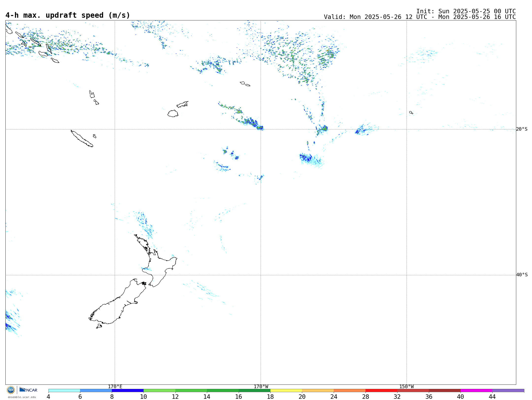
Task: Click the colorbar tick label '10'
Action: [x=144, y=397]
